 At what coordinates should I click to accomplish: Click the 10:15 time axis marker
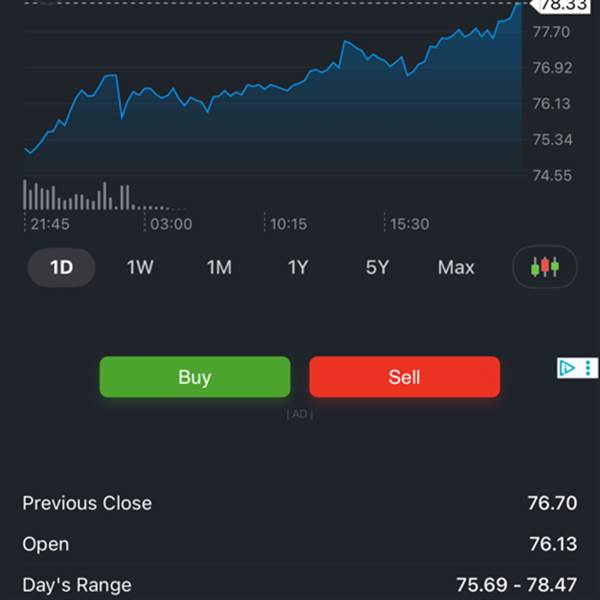click(x=288, y=224)
